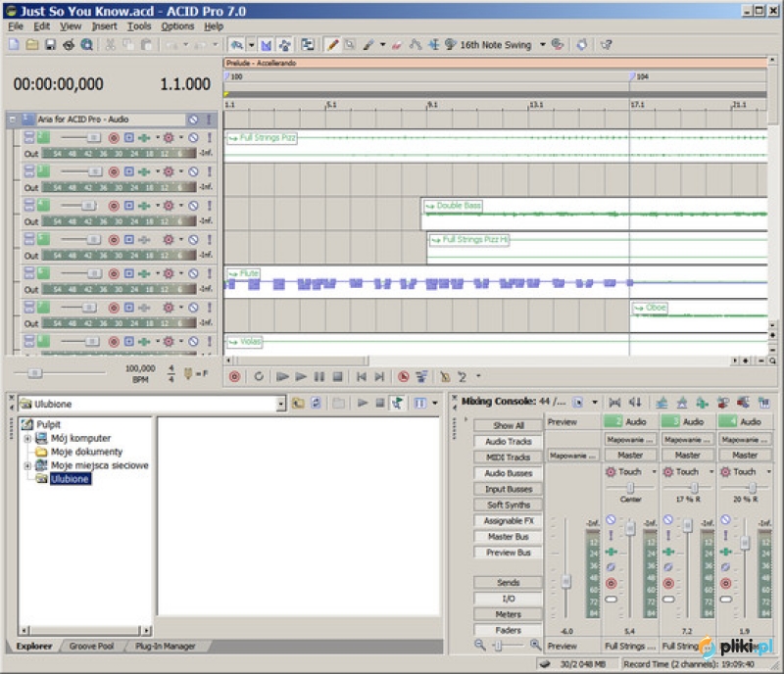Click the Soft Synths button in Mixing Console
This screenshot has height=674, width=784.
pos(508,505)
